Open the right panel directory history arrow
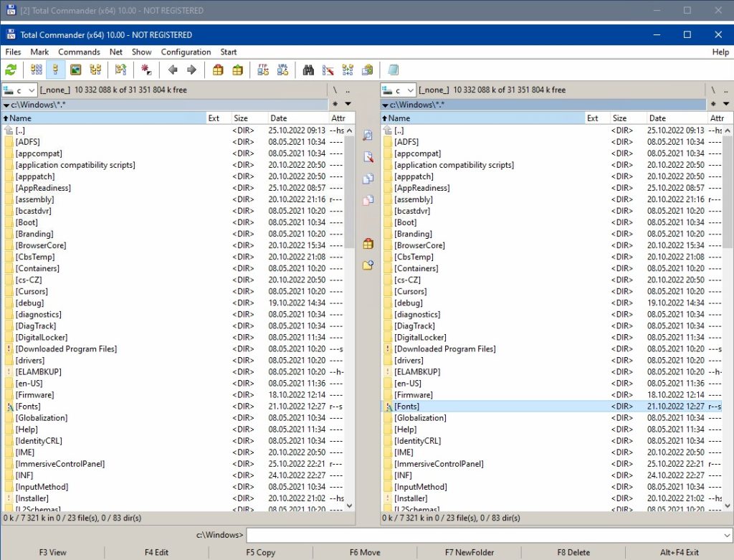Screen dimensions: 734x560 [726, 104]
